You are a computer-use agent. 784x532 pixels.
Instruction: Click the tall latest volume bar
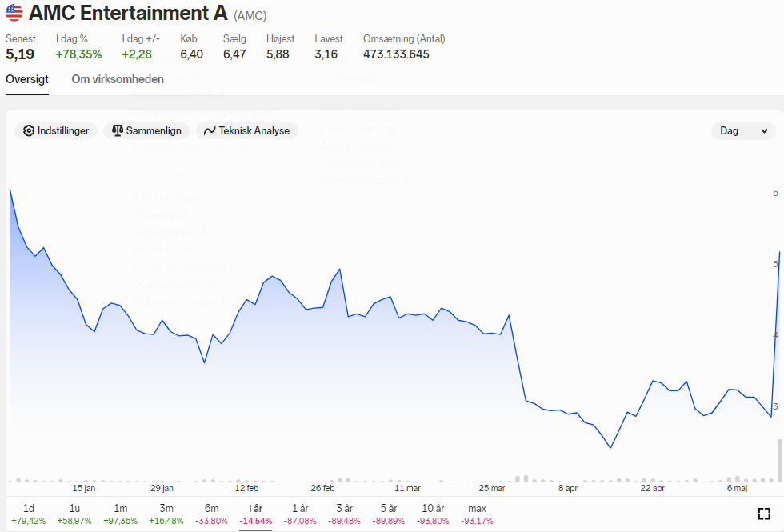(x=779, y=461)
